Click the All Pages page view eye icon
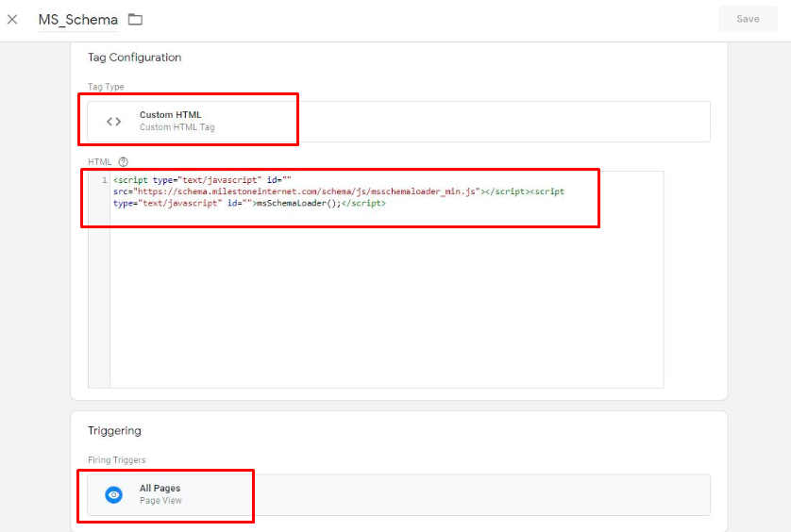Image resolution: width=791 pixels, height=532 pixels. pyautogui.click(x=114, y=494)
